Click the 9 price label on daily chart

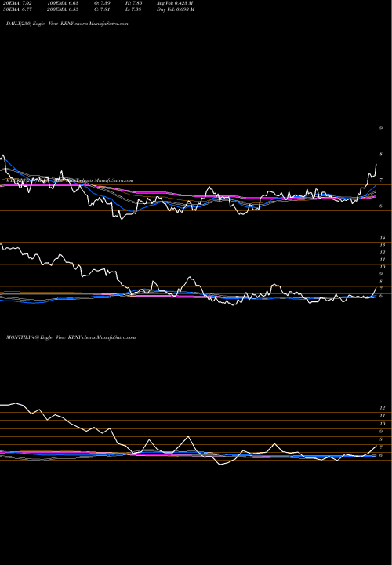[381, 128]
